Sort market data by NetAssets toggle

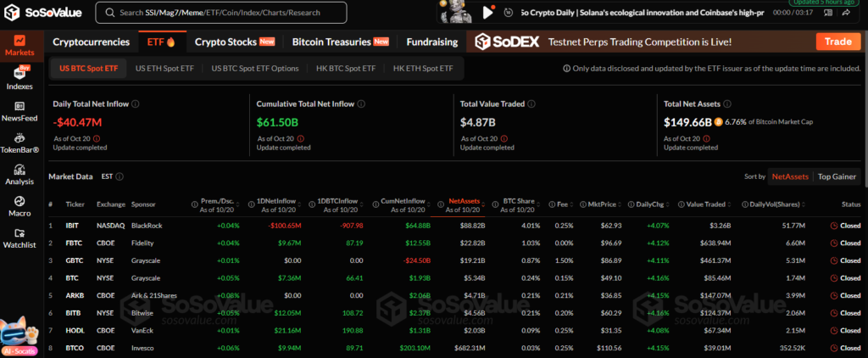[789, 176]
